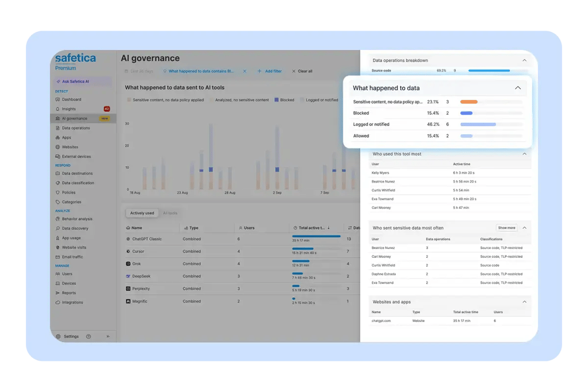Collapse Who used this tool most
Screen dimensions: 588x392
point(524,154)
